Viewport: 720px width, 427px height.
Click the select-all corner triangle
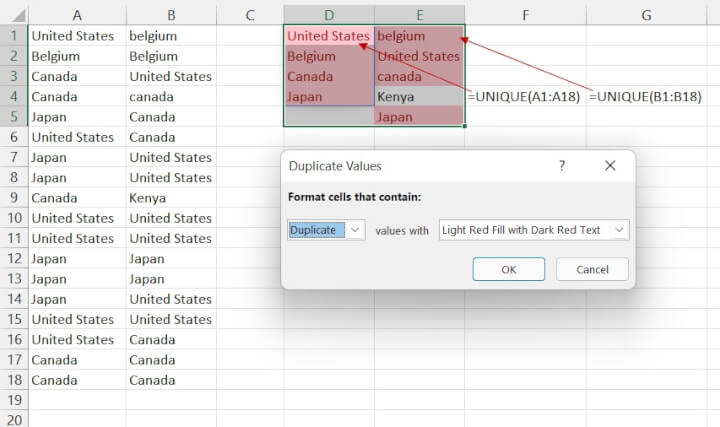(14, 15)
